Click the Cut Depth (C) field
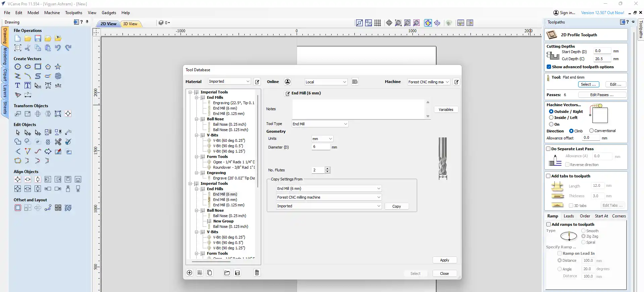This screenshot has height=292, width=644. [602, 59]
